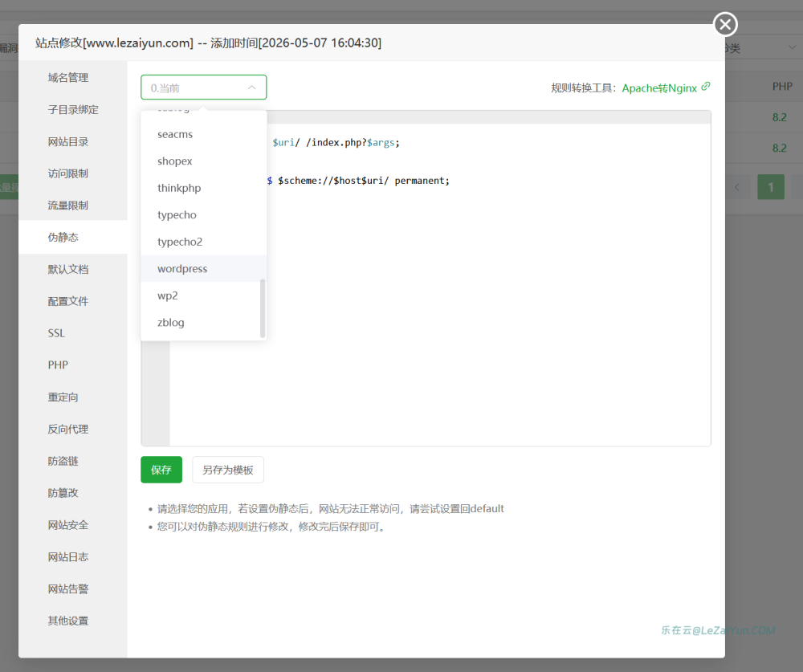
Task: Choose seacms from the template list
Action: pos(203,134)
